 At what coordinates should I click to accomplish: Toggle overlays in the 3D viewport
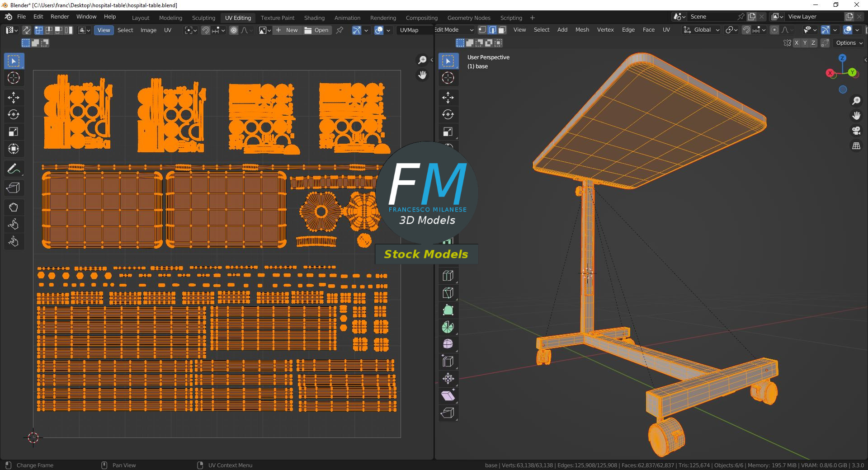tap(848, 30)
